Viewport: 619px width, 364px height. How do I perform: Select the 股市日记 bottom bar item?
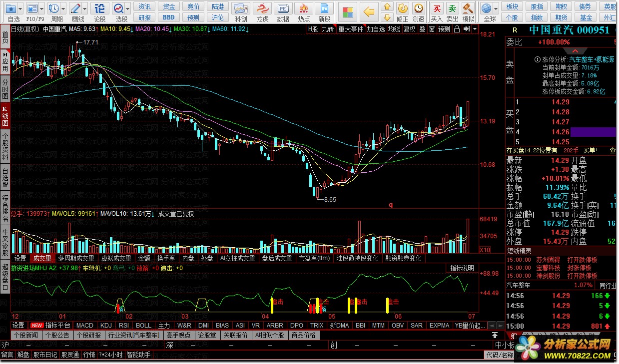coord(45,355)
